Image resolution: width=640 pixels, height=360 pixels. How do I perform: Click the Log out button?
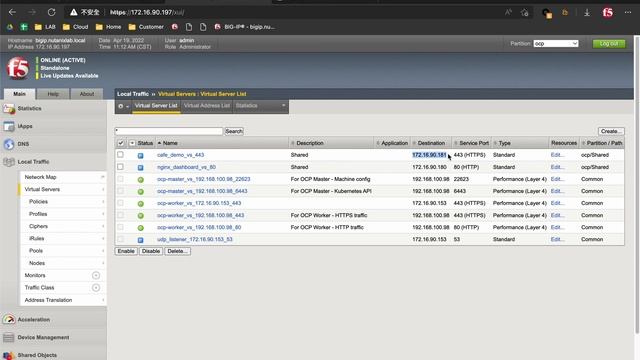click(x=609, y=44)
